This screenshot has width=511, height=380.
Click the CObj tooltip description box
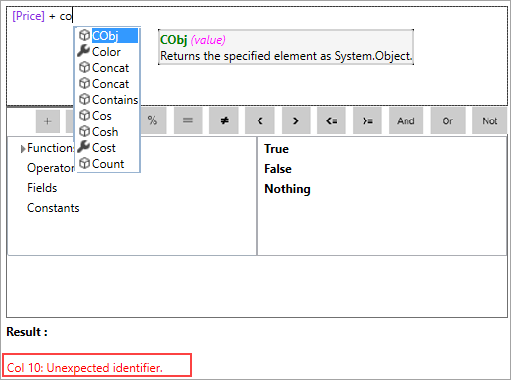(x=286, y=47)
